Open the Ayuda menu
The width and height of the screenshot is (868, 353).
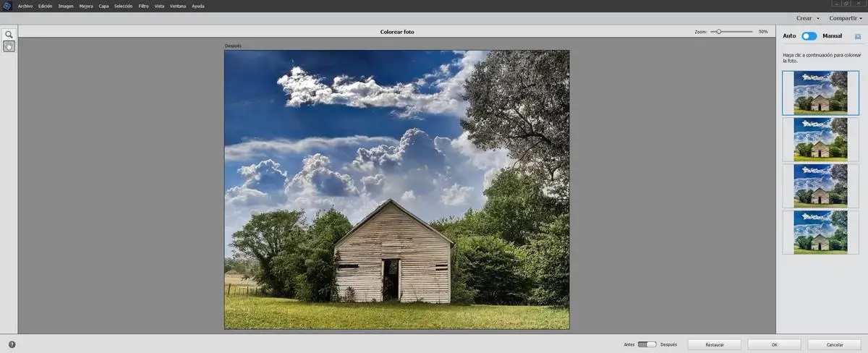point(197,6)
